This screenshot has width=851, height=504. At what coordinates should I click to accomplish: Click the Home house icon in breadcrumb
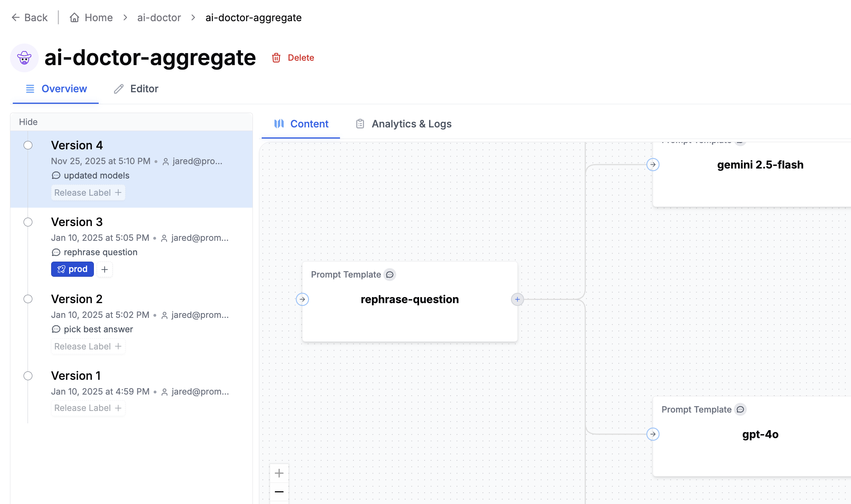point(74,18)
